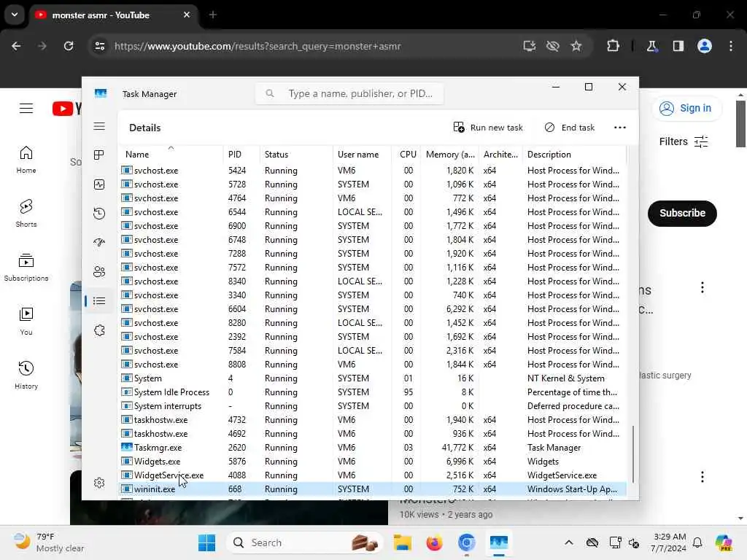Open Processes page in Task Manager sidebar
The width and height of the screenshot is (747, 560).
pyautogui.click(x=99, y=155)
